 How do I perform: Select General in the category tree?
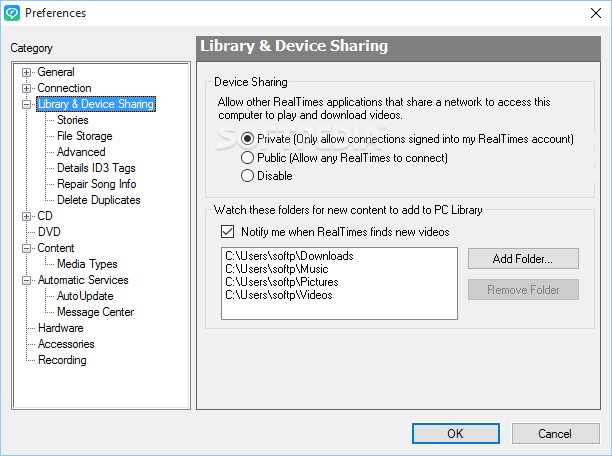(56, 72)
